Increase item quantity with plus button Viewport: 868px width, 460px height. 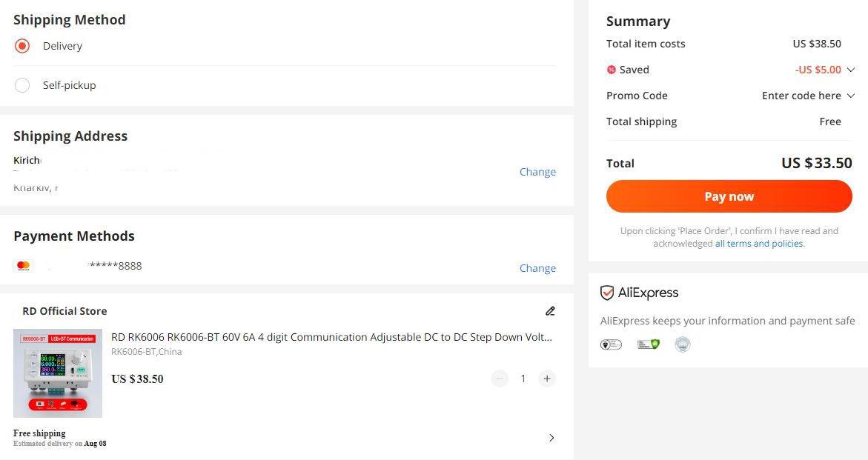pos(547,379)
